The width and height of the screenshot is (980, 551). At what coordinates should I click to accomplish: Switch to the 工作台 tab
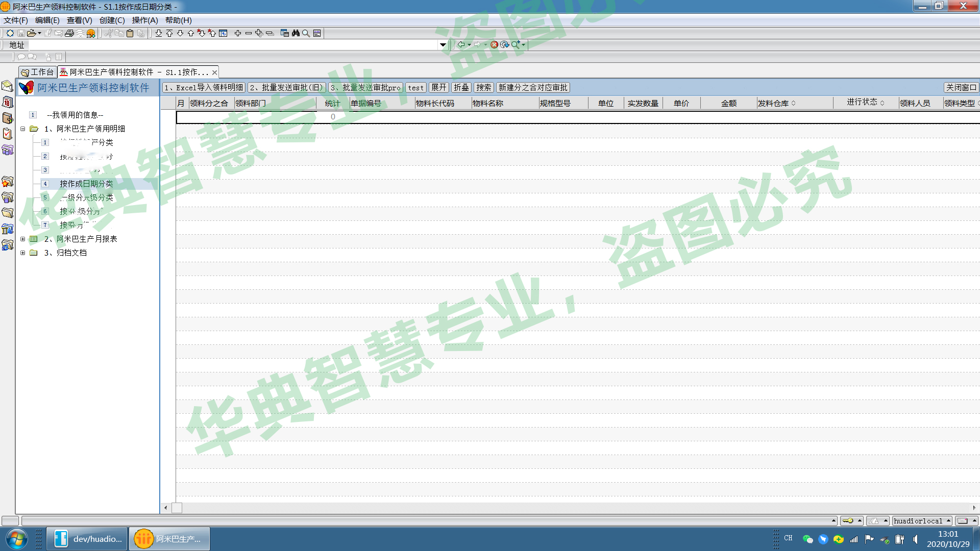click(37, 72)
